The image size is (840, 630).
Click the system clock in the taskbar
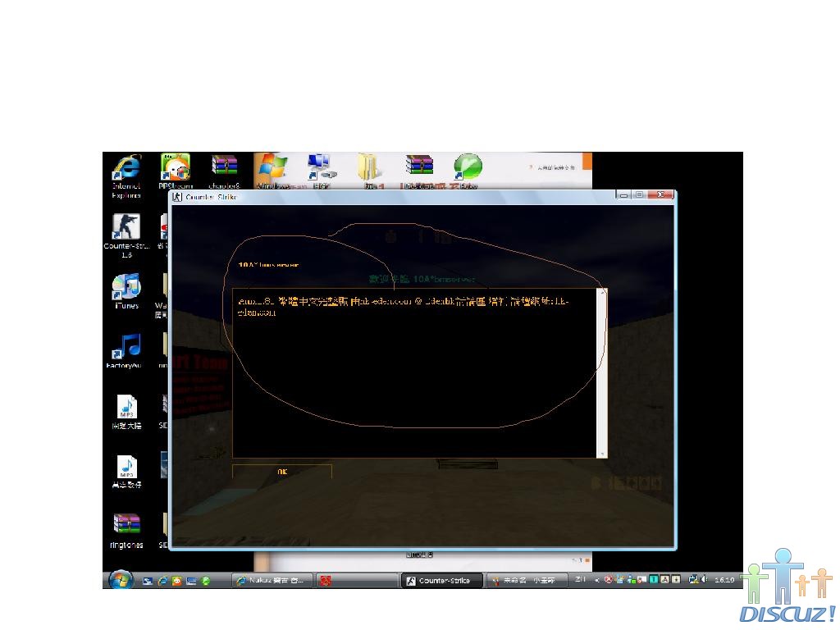724,580
